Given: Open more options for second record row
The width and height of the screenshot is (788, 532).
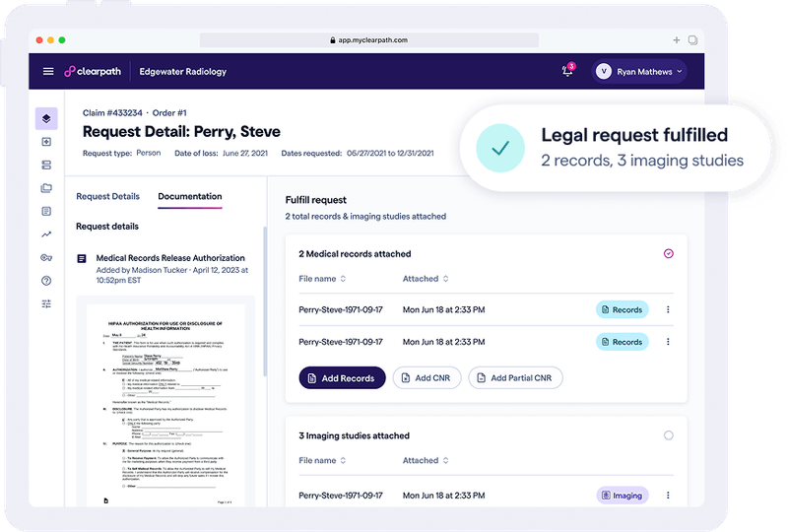Looking at the screenshot, I should (x=668, y=342).
